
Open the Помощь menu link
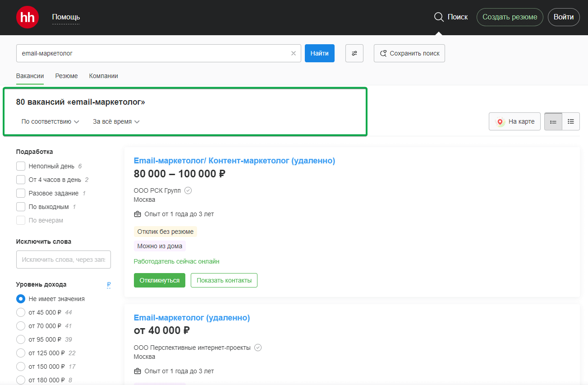pyautogui.click(x=66, y=17)
